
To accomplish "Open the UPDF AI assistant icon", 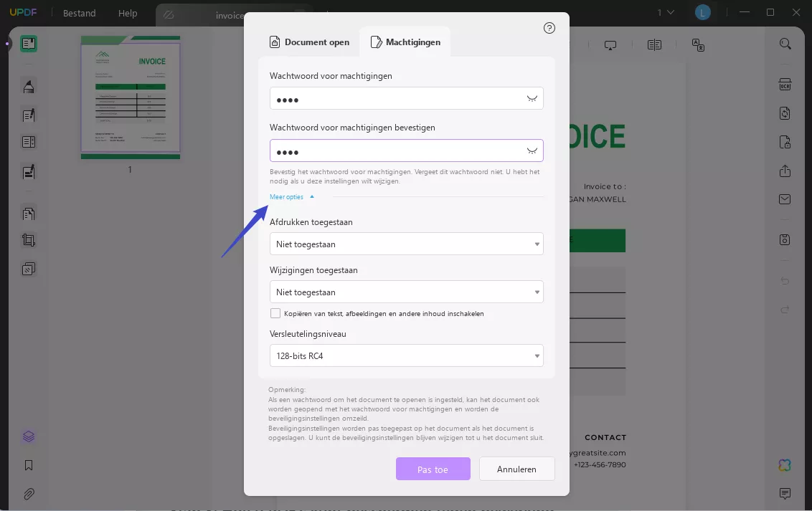I will coord(784,465).
